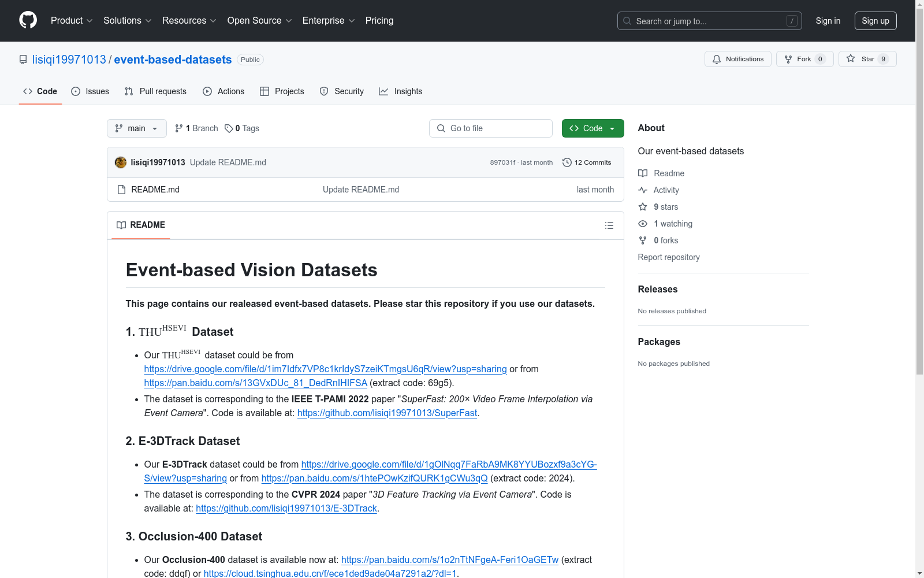This screenshot has width=924, height=578.
Task: Click the Go to file search box
Action: [491, 128]
